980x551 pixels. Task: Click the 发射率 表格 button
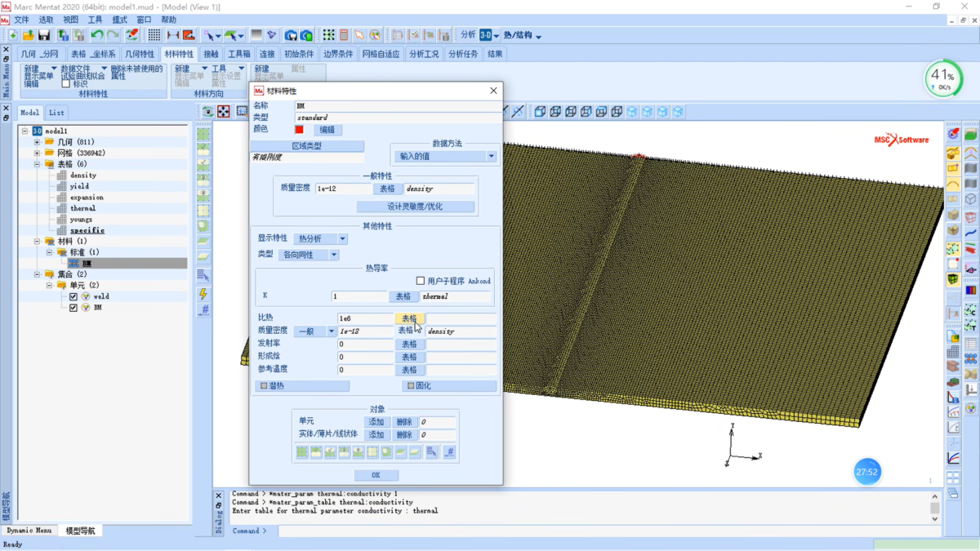pos(409,344)
